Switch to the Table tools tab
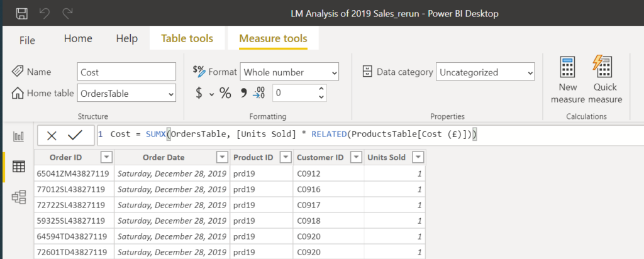 [187, 38]
